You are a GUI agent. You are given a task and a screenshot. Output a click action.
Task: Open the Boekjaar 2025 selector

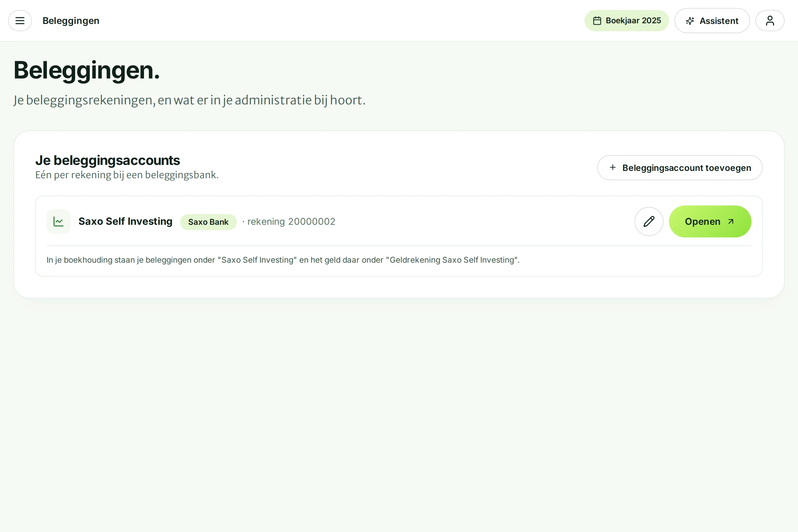click(626, 21)
